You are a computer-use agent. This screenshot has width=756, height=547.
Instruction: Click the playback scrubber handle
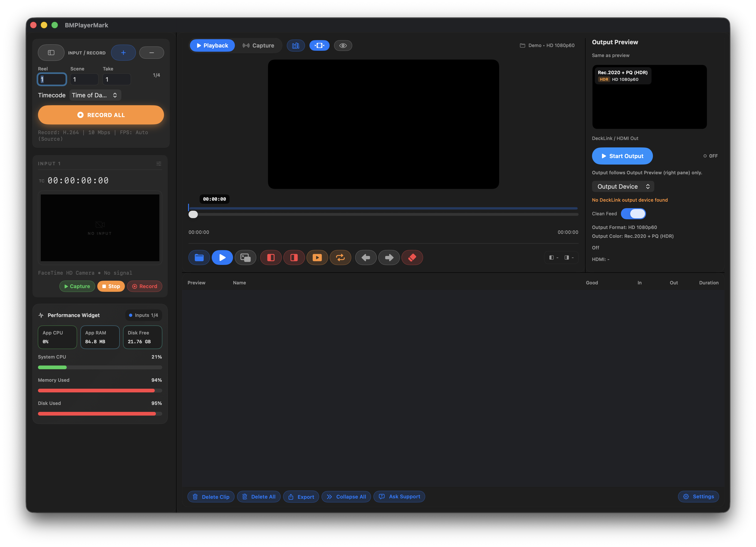(x=193, y=214)
